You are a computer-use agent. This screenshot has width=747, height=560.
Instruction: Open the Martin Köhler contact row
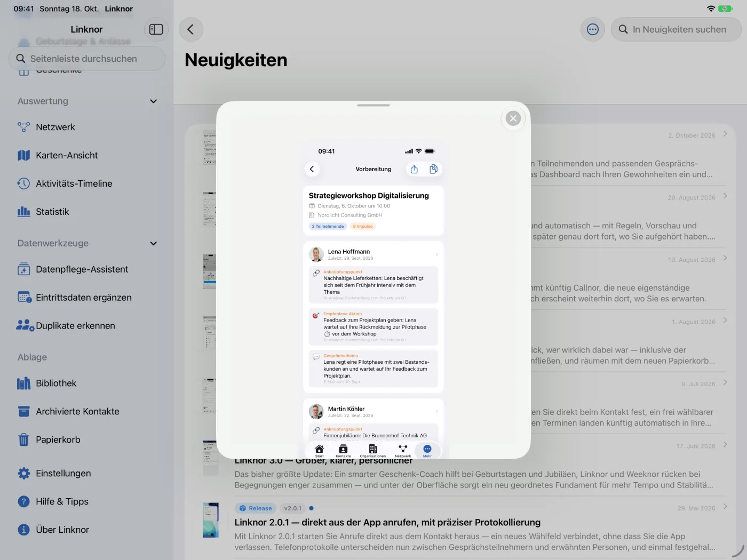tap(373, 412)
